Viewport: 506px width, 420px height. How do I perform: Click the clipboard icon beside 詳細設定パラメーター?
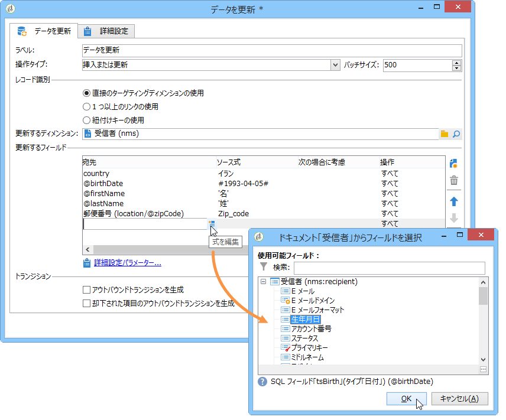pos(87,263)
